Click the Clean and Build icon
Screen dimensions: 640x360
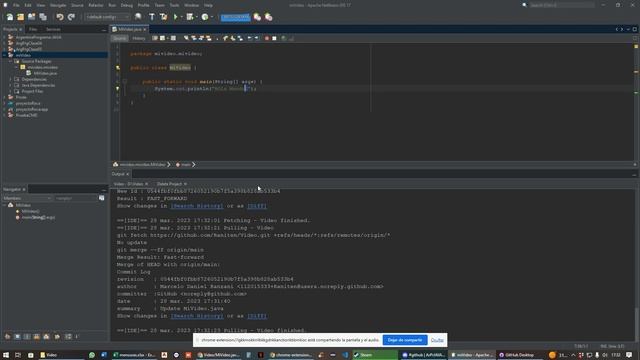point(163,17)
